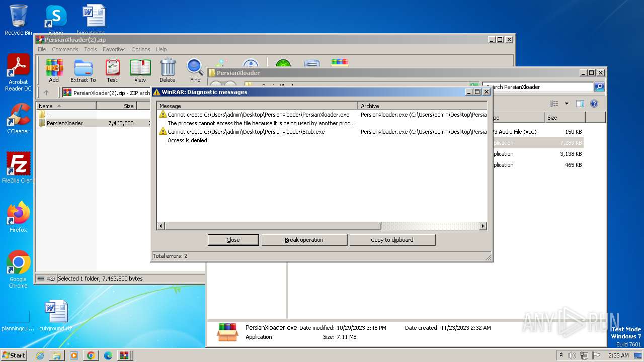
Task: Open the Tools menu
Action: click(91, 49)
